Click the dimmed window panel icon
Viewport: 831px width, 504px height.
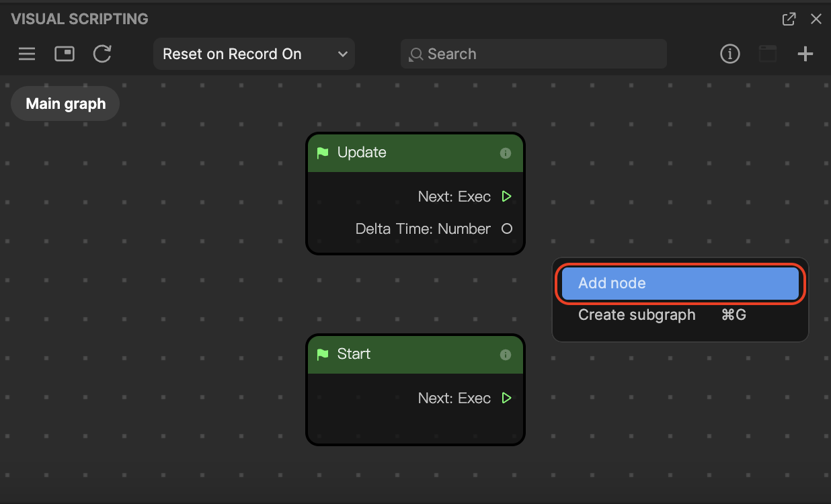click(768, 54)
